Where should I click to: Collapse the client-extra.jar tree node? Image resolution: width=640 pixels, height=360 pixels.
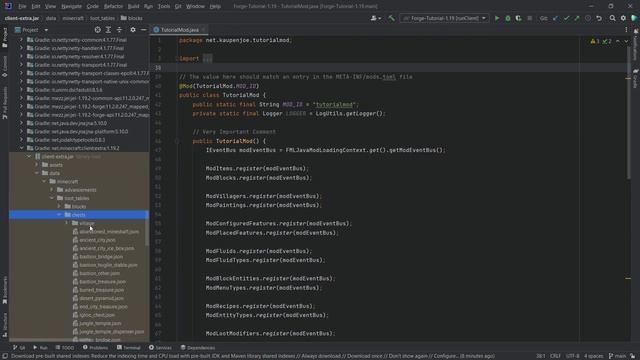(29, 156)
